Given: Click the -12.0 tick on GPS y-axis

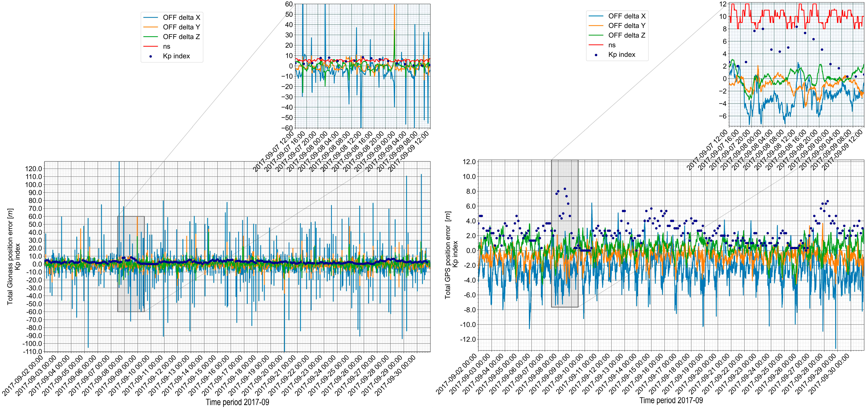Looking at the screenshot, I should [x=468, y=340].
